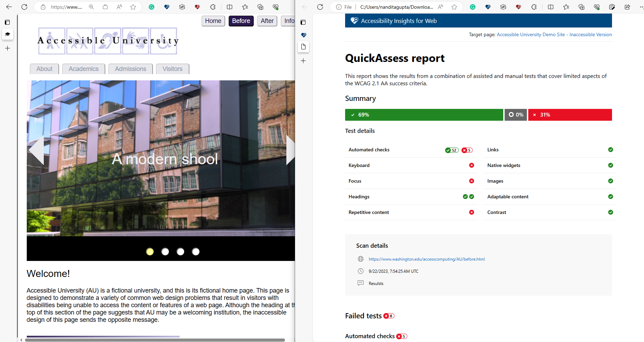Open the Academics navigation menu
The image size is (644, 342).
point(83,69)
